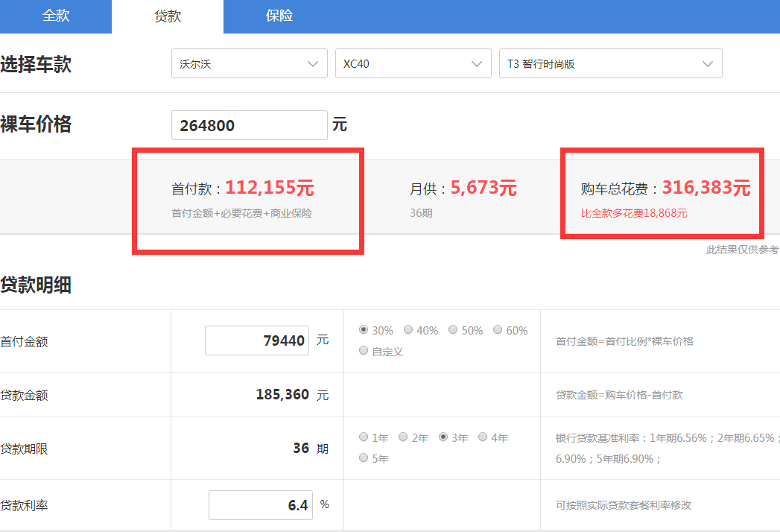Click the 首付金额 input field 79440
780x532 pixels.
click(x=257, y=341)
